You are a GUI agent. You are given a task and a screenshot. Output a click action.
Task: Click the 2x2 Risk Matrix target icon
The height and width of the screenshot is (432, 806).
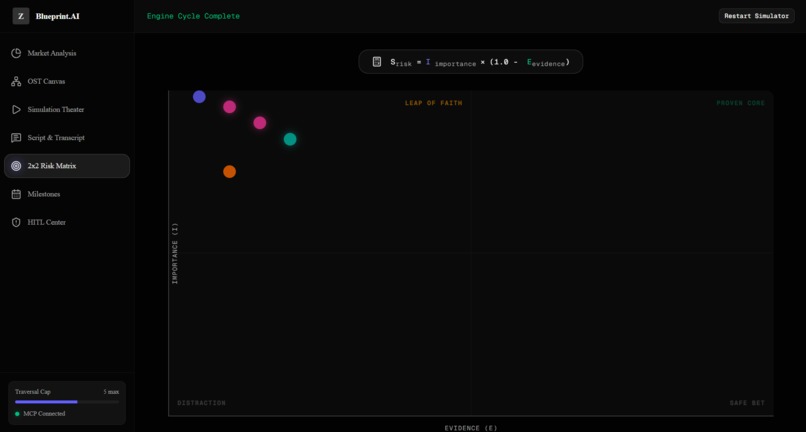[16, 166]
